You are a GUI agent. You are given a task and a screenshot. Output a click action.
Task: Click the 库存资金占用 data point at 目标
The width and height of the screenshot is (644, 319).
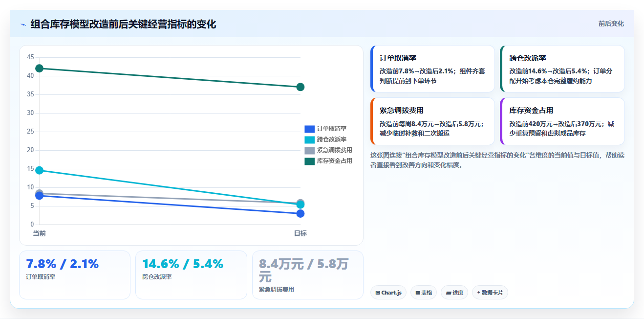pos(301,87)
